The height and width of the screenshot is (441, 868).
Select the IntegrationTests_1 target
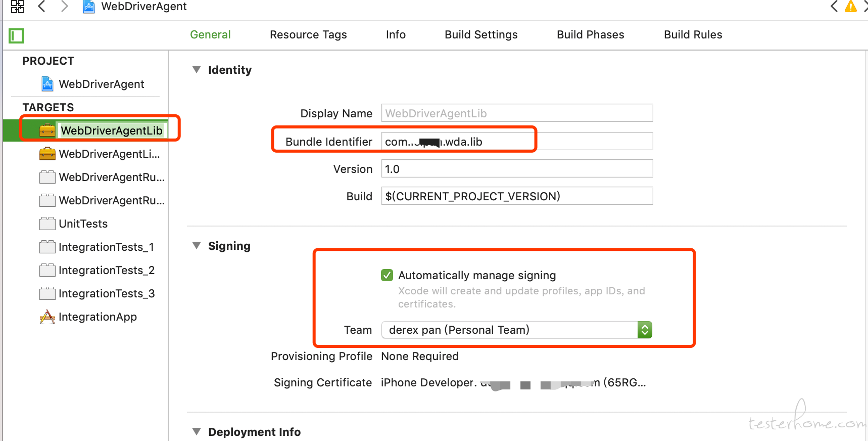coord(107,247)
